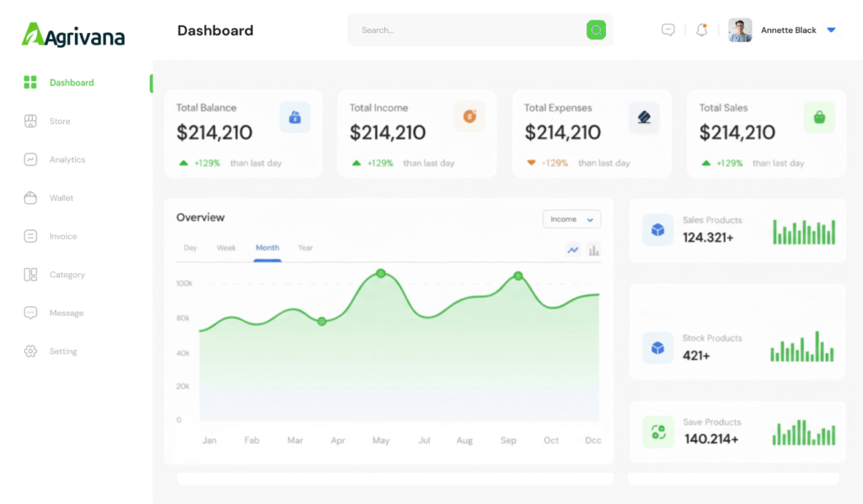
Task: Switch to line chart view
Action: click(x=573, y=249)
